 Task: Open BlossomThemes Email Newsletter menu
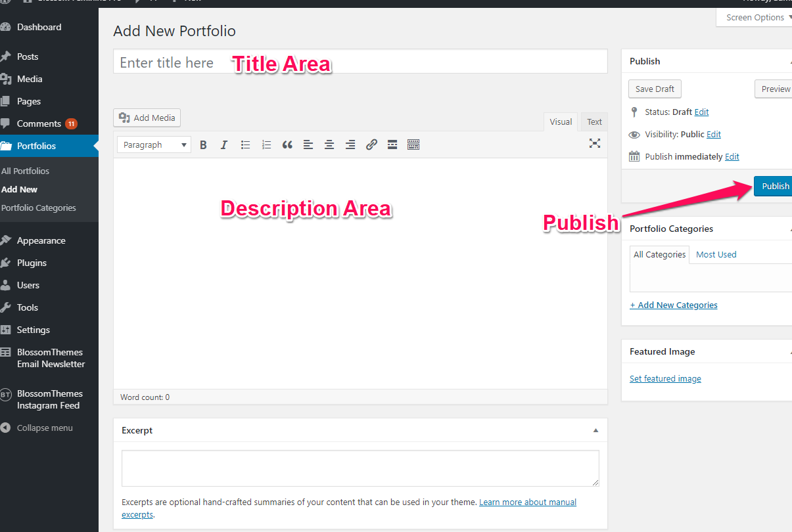(x=49, y=358)
